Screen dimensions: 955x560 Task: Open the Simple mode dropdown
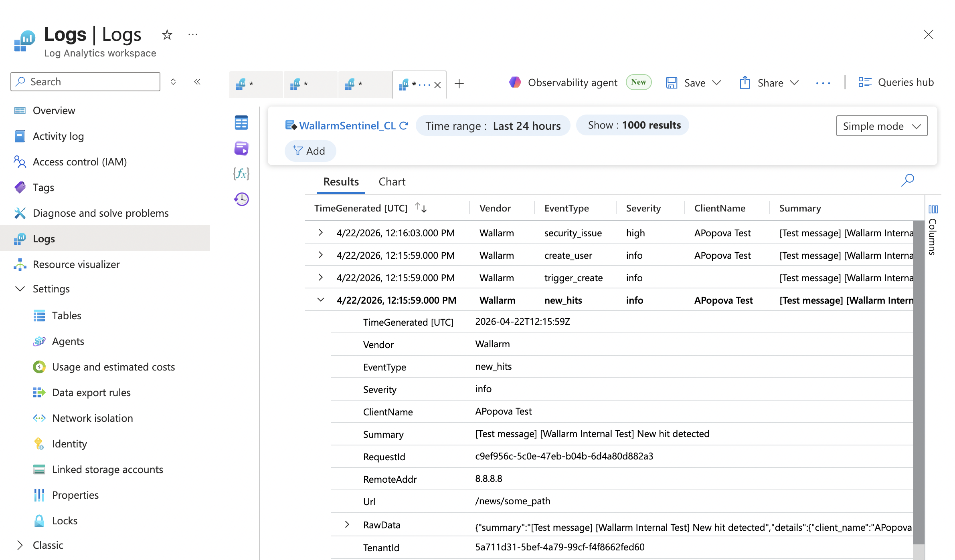[881, 126]
